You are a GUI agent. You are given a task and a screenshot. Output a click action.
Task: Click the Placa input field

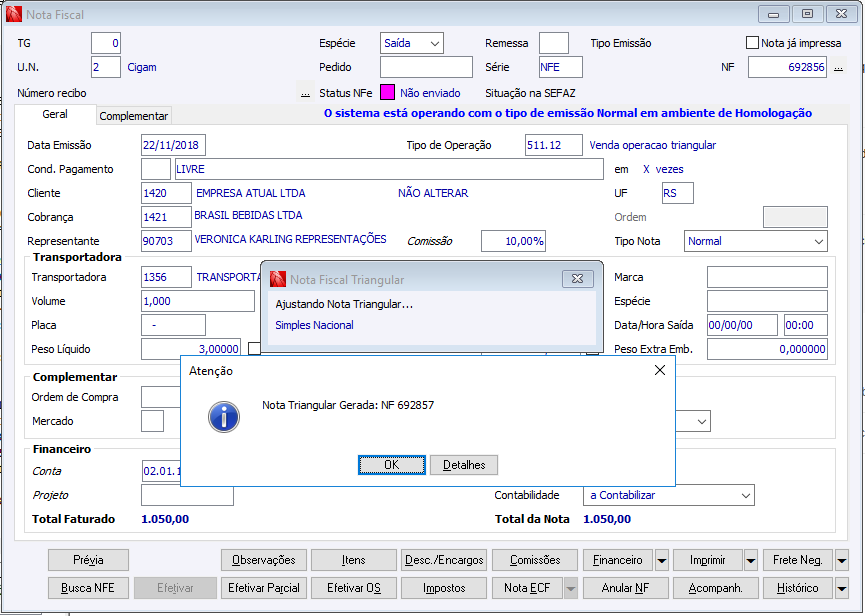(173, 325)
